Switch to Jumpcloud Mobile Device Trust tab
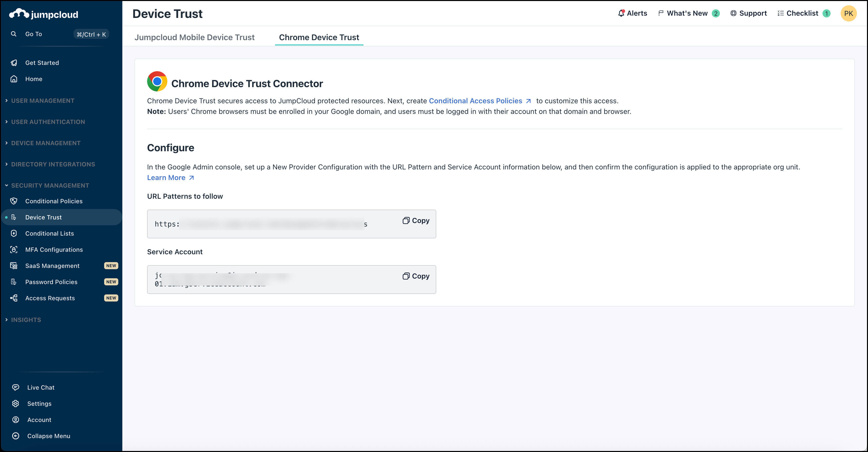This screenshot has width=868, height=452. click(x=194, y=37)
